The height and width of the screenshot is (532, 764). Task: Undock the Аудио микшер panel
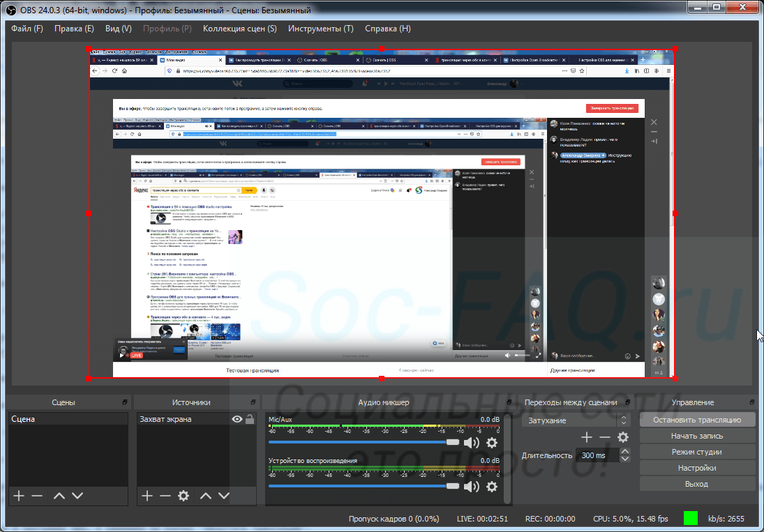click(509, 402)
